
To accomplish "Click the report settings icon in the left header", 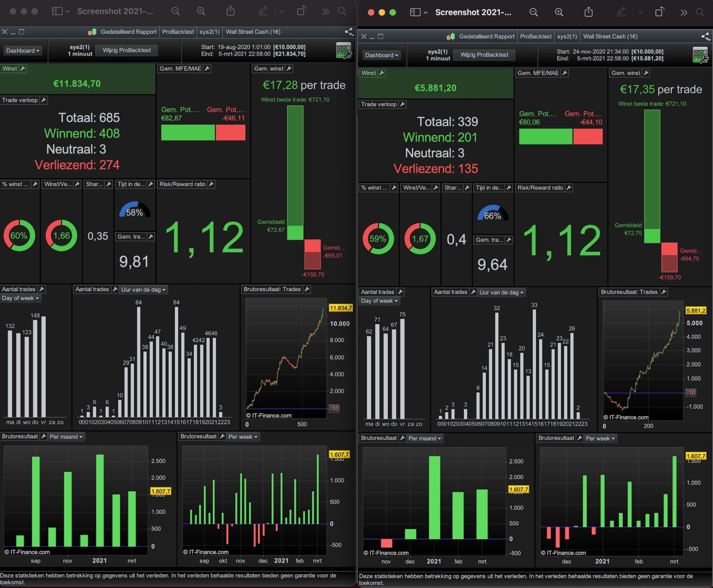I will (x=344, y=50).
